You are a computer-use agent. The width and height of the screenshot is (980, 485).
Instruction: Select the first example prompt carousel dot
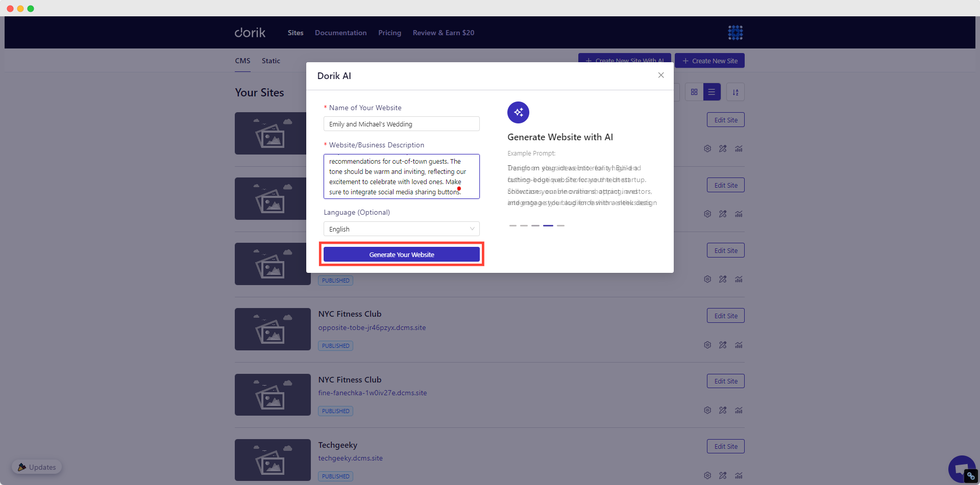click(x=513, y=225)
